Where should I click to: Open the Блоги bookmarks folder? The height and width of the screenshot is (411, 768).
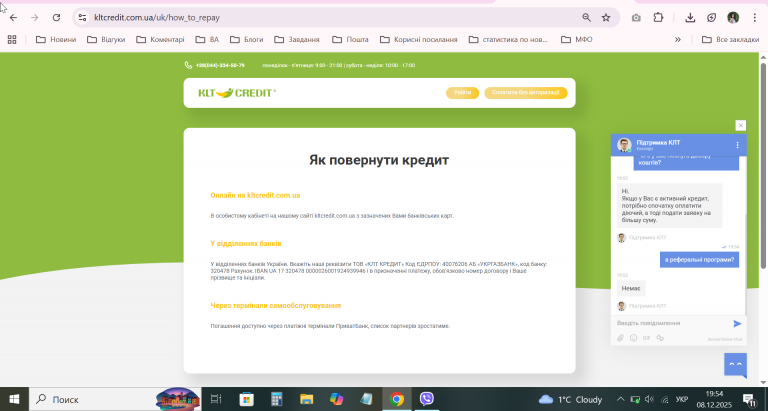[x=247, y=39]
